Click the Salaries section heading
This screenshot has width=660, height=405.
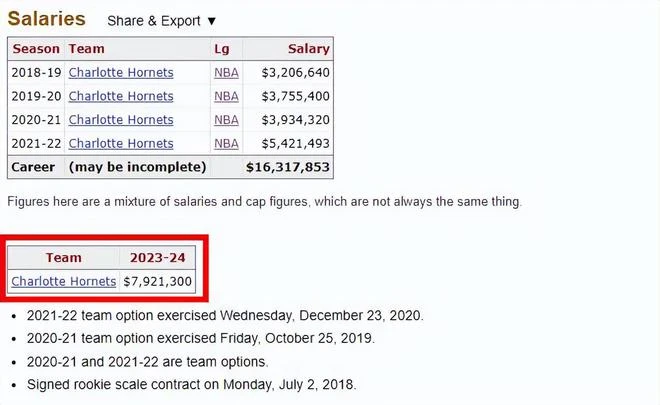tap(46, 19)
